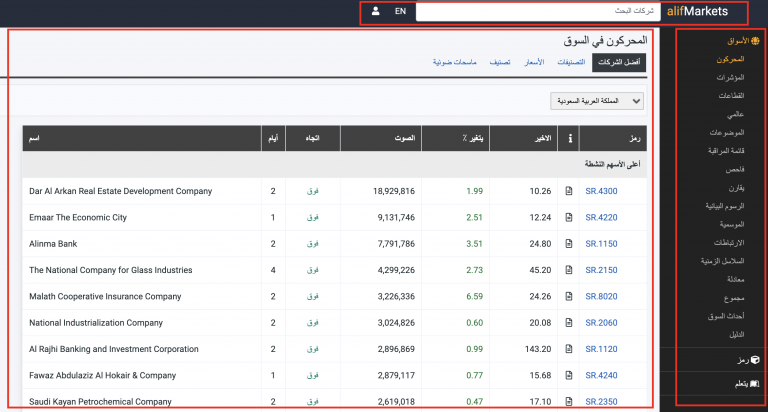
Task: Click the user account icon in header
Action: click(375, 11)
